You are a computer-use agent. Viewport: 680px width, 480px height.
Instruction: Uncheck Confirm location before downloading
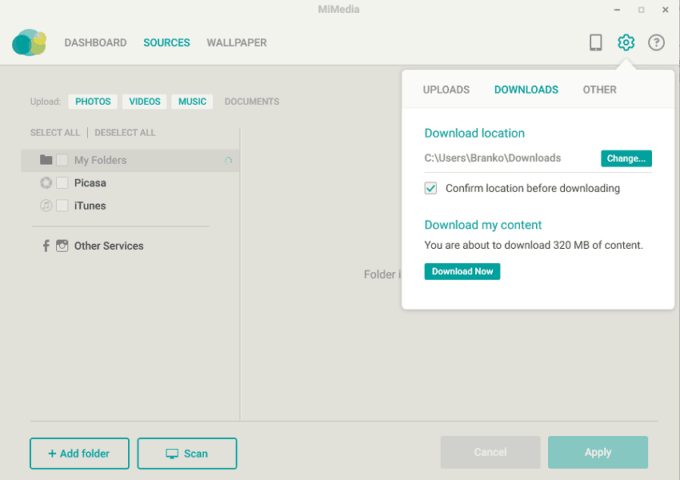[x=431, y=188]
